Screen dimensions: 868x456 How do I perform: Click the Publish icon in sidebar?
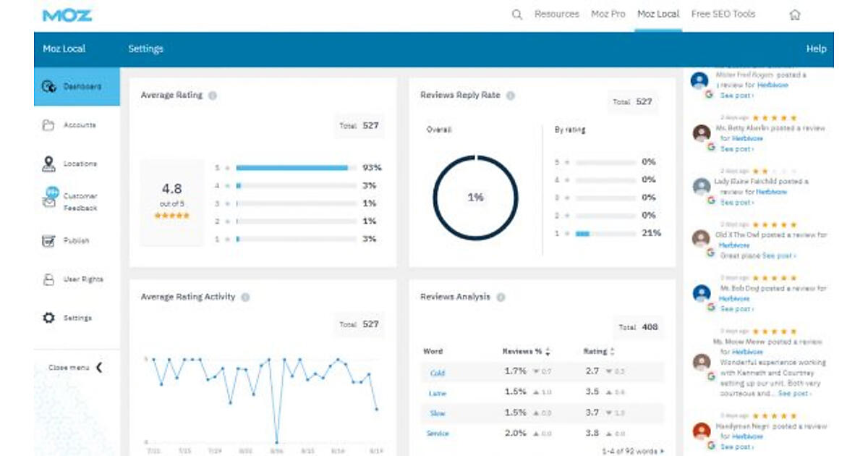48,241
